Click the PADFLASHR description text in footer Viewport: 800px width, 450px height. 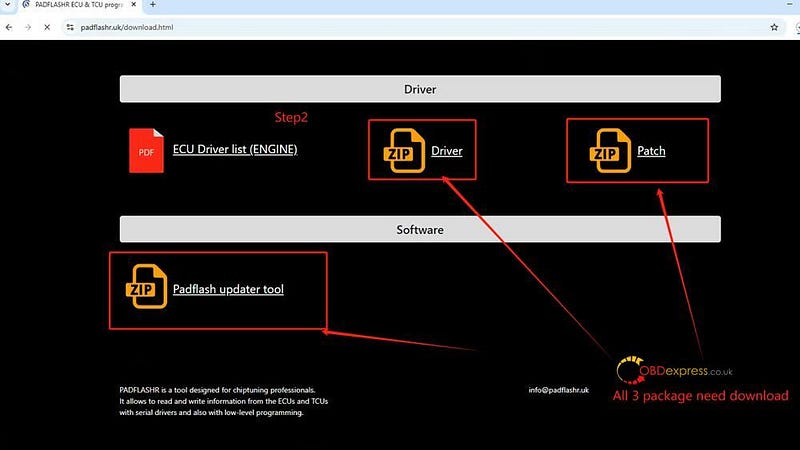pyautogui.click(x=223, y=401)
